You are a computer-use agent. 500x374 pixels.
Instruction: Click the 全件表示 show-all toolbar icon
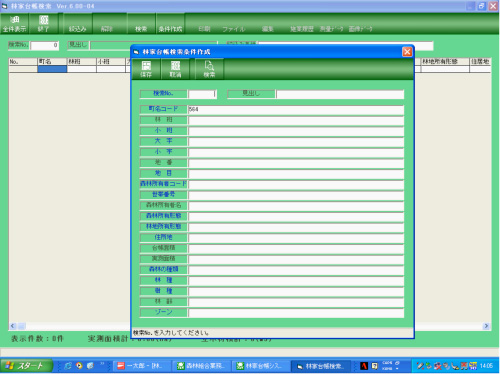[x=14, y=24]
